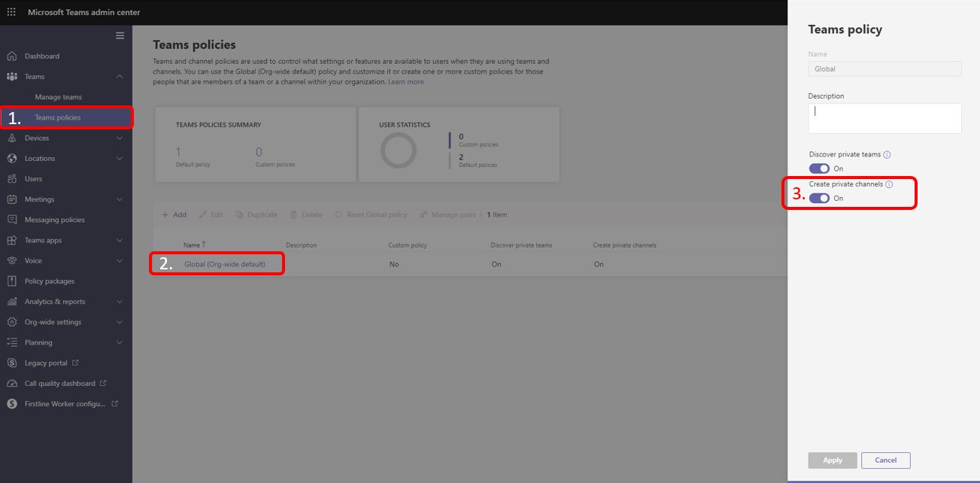Turn off Create private channels
Viewport: 980px width, 483px height.
point(819,198)
